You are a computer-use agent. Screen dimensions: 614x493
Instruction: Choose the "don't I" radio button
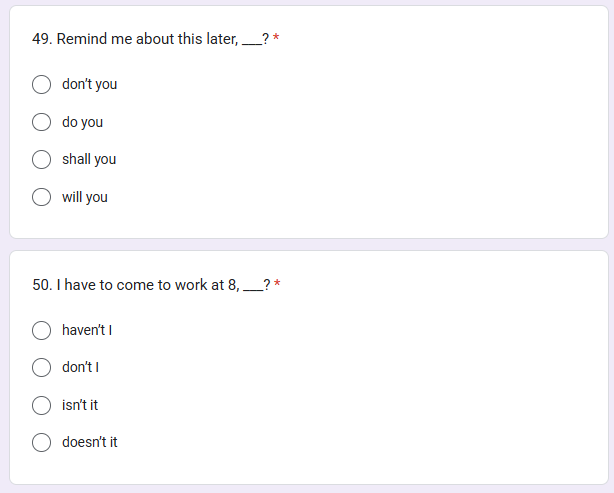coord(42,367)
